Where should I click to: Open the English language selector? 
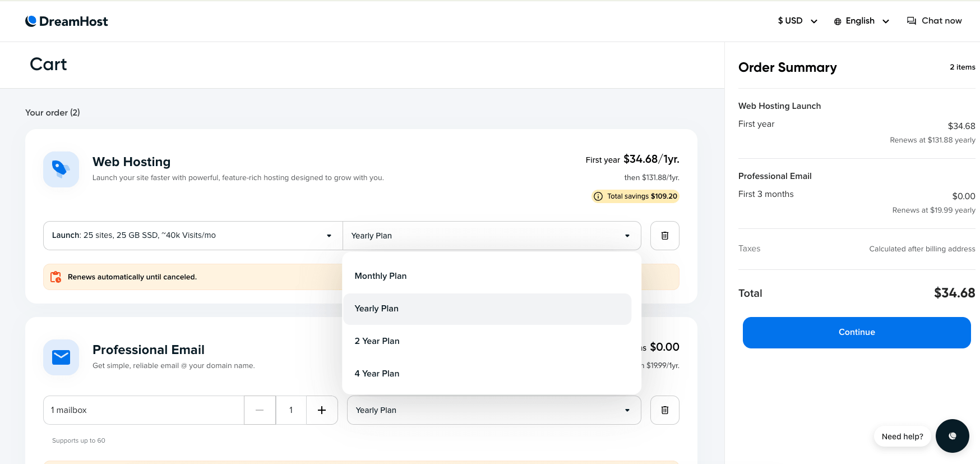(x=861, y=21)
